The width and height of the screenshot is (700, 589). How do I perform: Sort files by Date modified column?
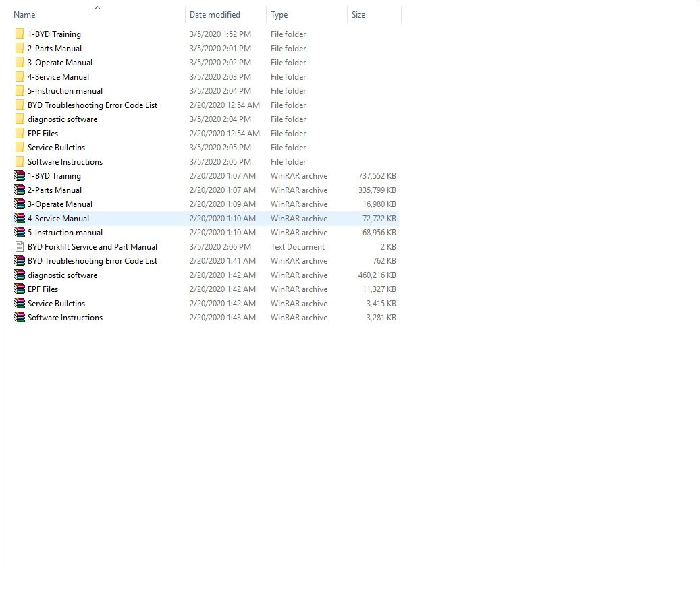click(215, 15)
